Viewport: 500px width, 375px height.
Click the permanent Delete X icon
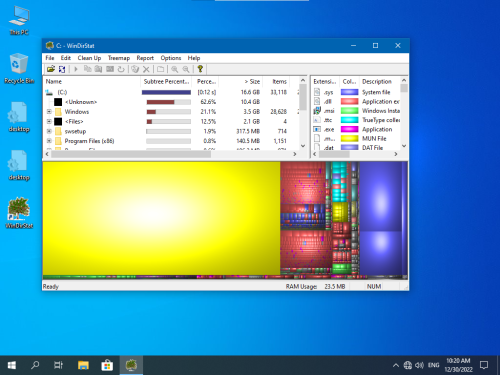click(146, 69)
